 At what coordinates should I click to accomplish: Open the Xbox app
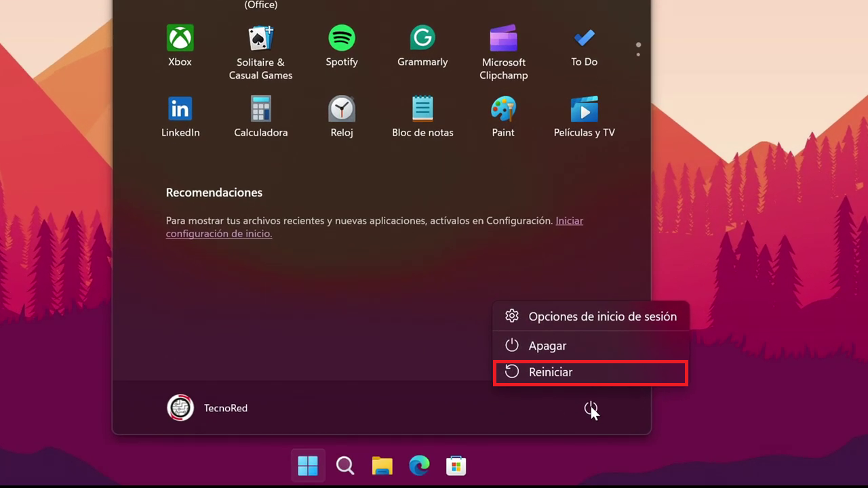click(180, 46)
